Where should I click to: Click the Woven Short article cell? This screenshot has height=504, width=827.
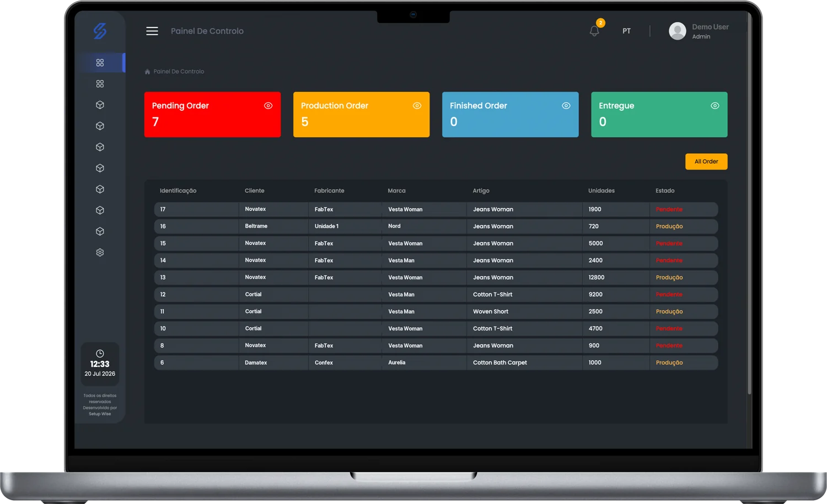(x=491, y=312)
